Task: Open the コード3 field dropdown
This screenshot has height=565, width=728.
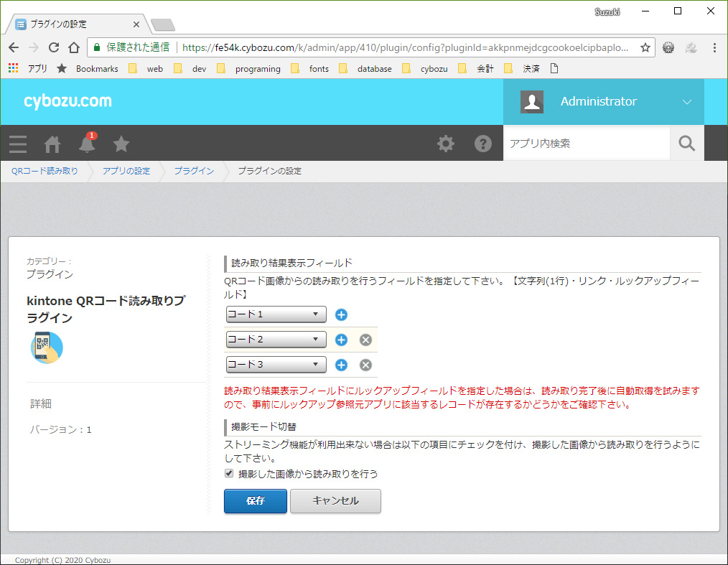Action: click(x=276, y=365)
